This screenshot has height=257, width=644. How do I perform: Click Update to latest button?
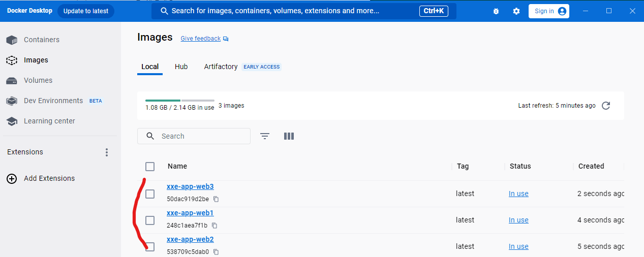point(86,11)
